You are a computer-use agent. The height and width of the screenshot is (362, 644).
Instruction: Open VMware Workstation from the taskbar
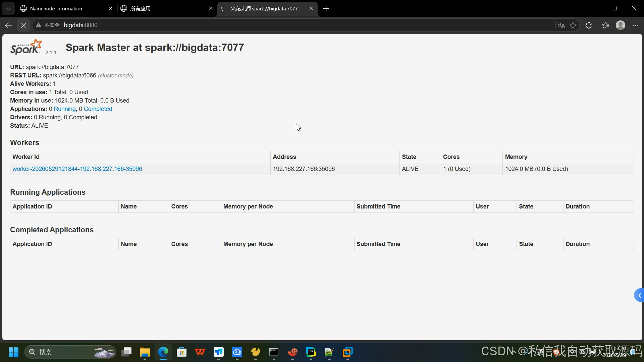[347, 352]
